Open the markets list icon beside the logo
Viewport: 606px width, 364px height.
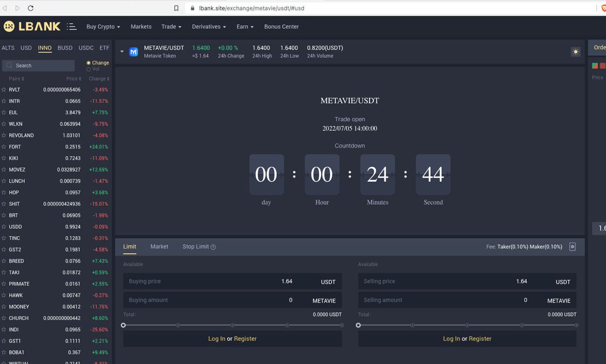[x=71, y=26]
